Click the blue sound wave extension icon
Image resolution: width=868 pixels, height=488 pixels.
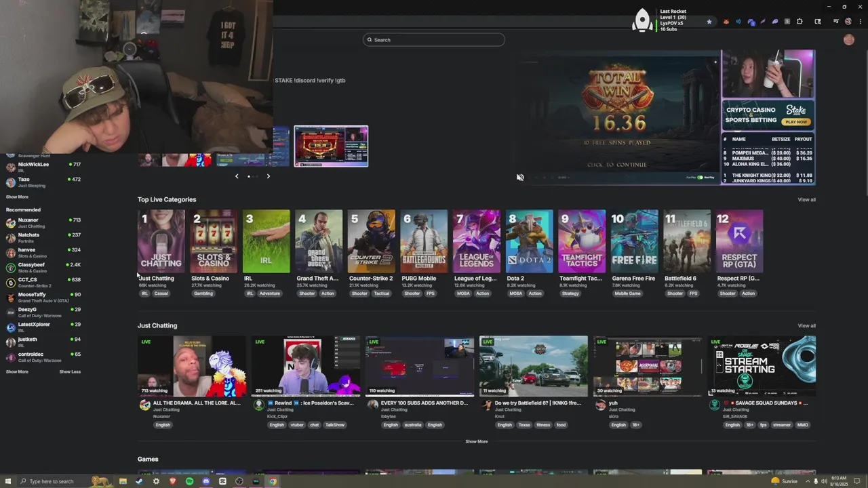738,22
